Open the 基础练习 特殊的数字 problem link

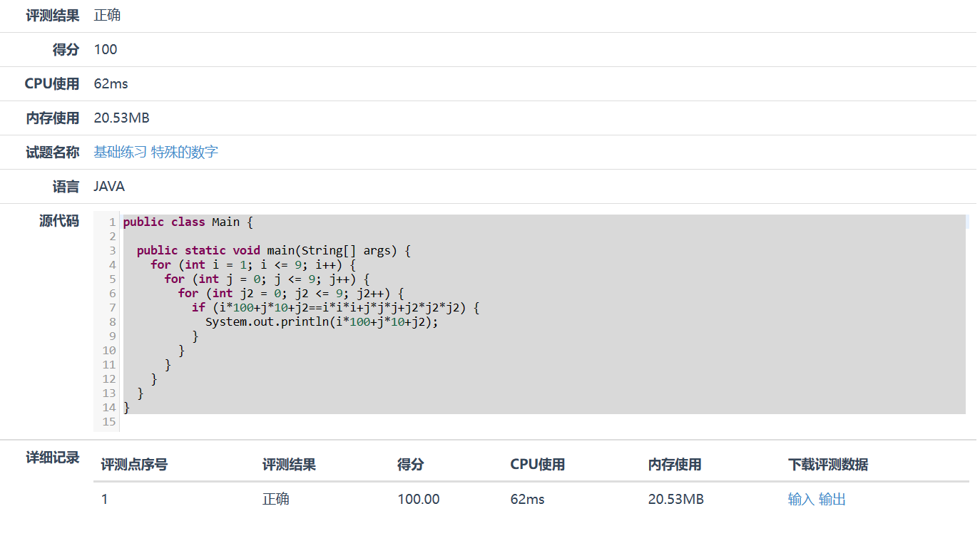(x=155, y=152)
